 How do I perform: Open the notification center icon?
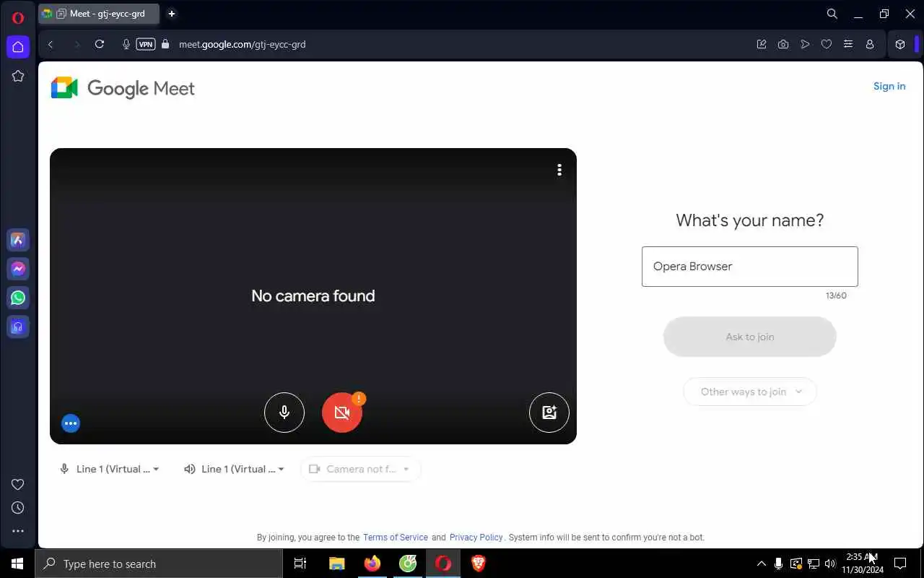[900, 564]
